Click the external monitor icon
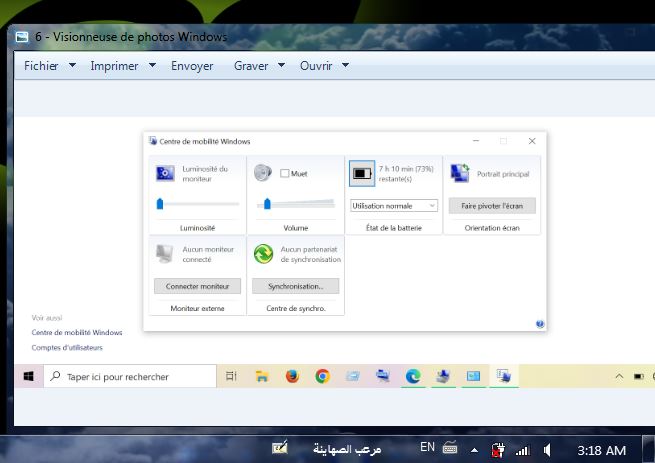The width and height of the screenshot is (655, 463). coord(164,254)
